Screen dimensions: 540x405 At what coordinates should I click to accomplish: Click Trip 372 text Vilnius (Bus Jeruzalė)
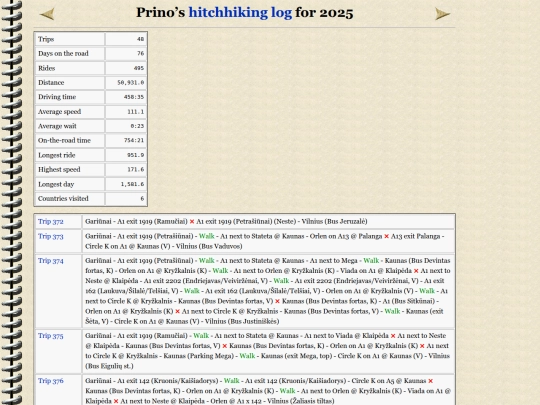click(x=334, y=221)
